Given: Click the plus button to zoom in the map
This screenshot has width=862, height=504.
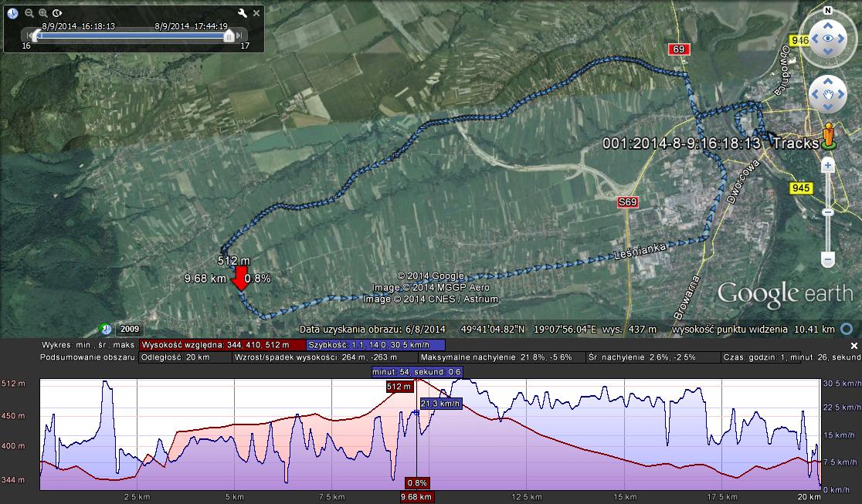Looking at the screenshot, I should [828, 165].
